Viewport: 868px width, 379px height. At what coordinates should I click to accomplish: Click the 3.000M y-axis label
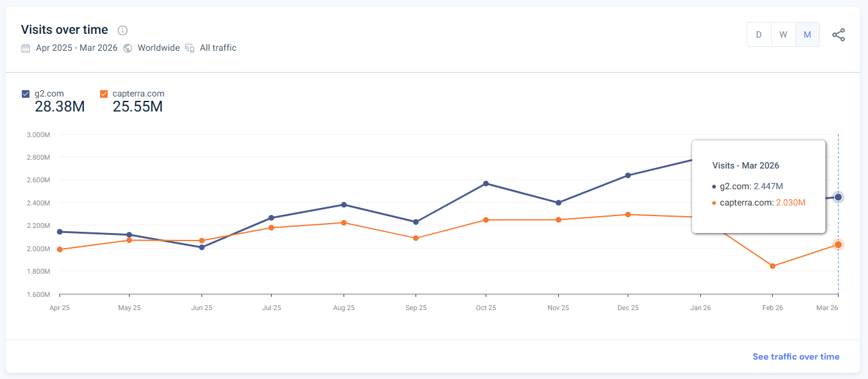pos(38,135)
